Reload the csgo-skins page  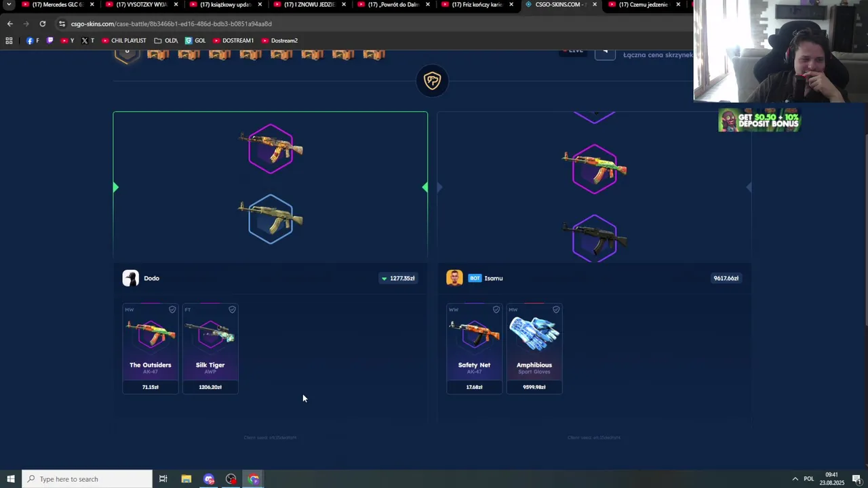pyautogui.click(x=42, y=24)
